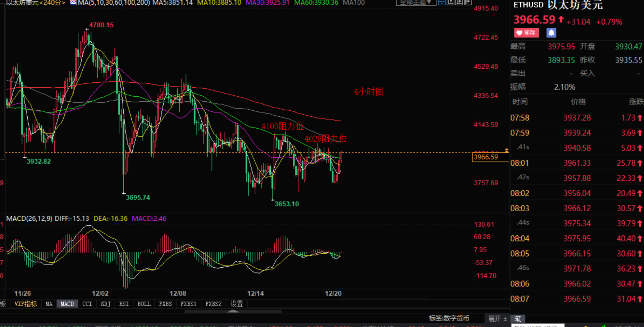Click the 3932.82 low price label

pos(38,161)
